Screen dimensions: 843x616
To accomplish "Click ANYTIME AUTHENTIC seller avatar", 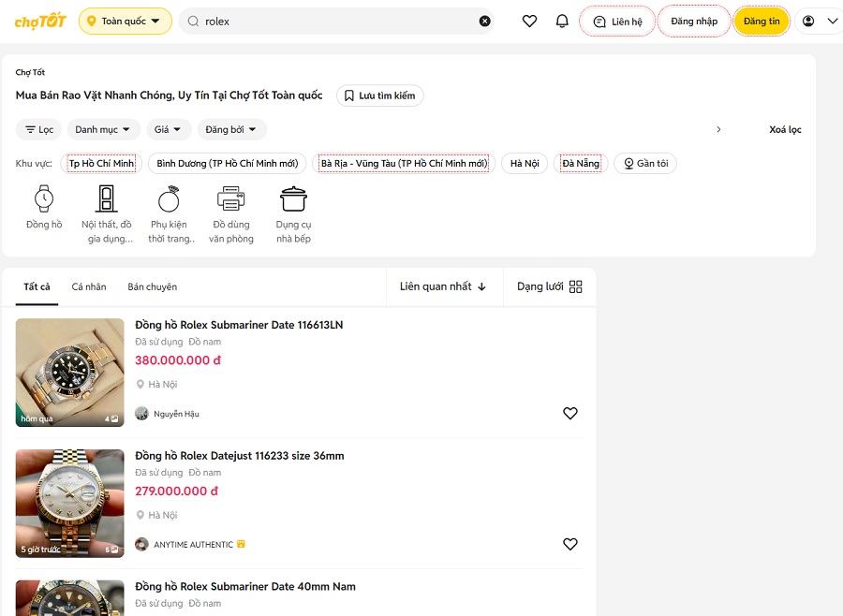I will click(x=141, y=544).
